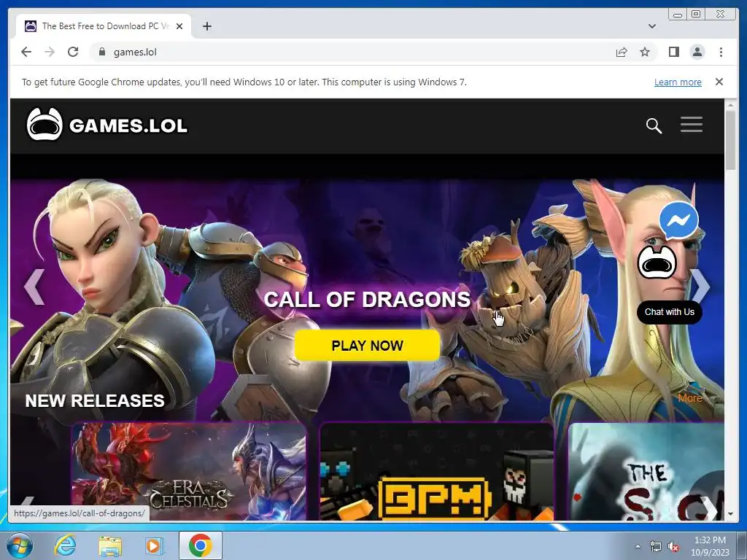Open the Windows Start button
Viewport: 747px width, 560px height.
pyautogui.click(x=20, y=545)
